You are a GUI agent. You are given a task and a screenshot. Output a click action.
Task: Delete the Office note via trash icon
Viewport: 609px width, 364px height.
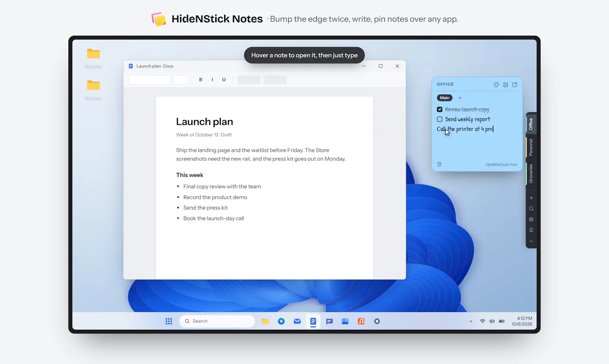(x=439, y=164)
